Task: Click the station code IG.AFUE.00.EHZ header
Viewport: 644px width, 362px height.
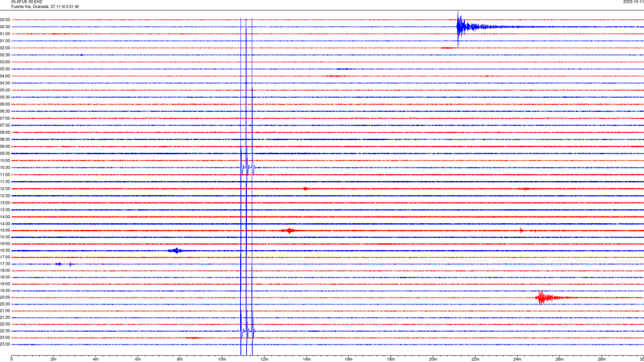Action: (x=27, y=2)
